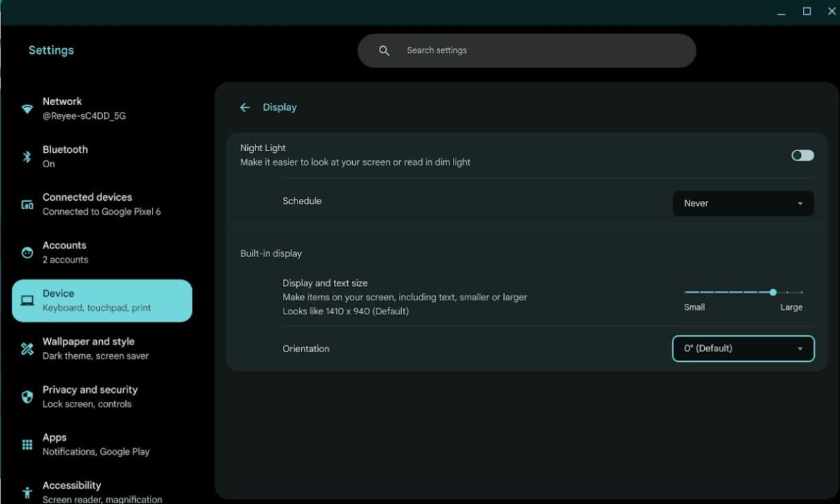Click the Accessibility person icon
The height and width of the screenshot is (504, 840).
pyautogui.click(x=27, y=492)
